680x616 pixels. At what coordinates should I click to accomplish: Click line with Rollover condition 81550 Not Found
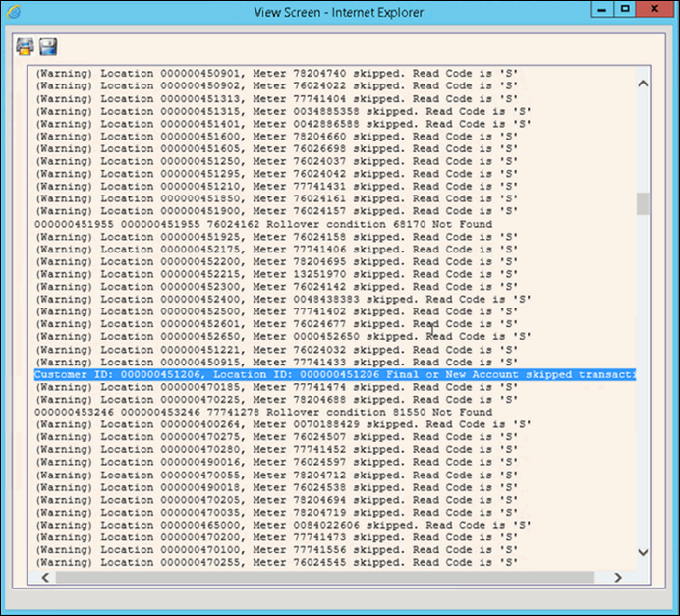(x=263, y=413)
